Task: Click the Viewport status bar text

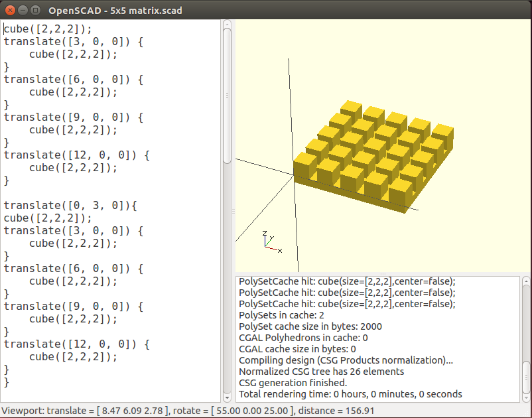Action: coord(188,411)
